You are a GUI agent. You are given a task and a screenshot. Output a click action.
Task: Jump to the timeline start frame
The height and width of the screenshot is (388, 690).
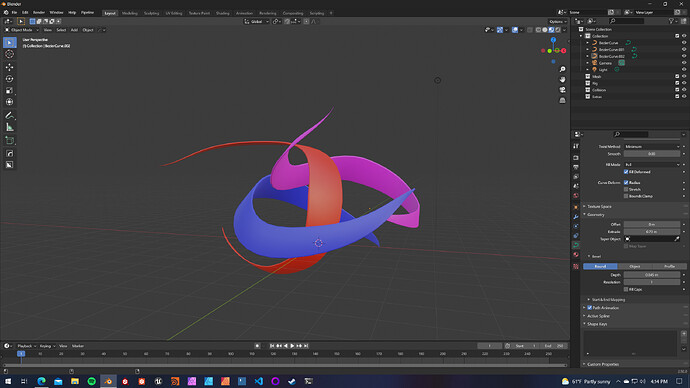point(272,346)
